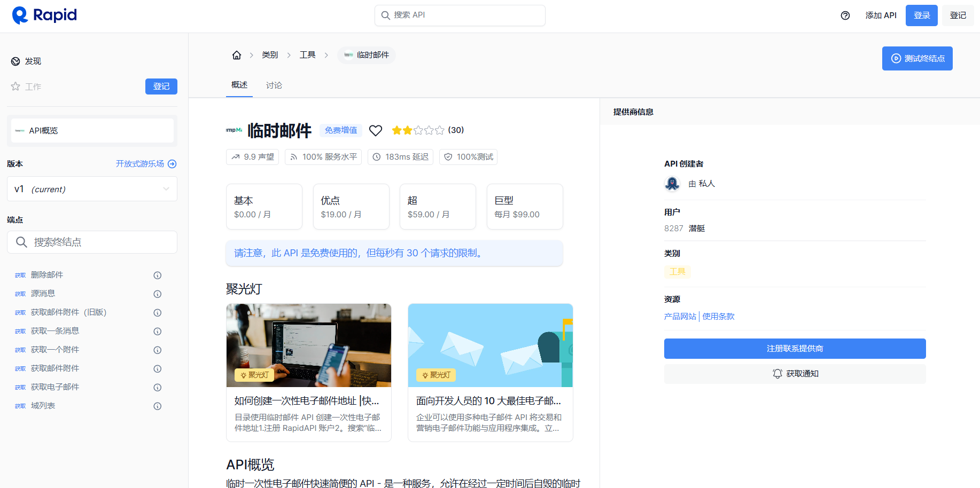
Task: Click the 临时邮件 API logo in sidebar
Action: click(x=20, y=131)
